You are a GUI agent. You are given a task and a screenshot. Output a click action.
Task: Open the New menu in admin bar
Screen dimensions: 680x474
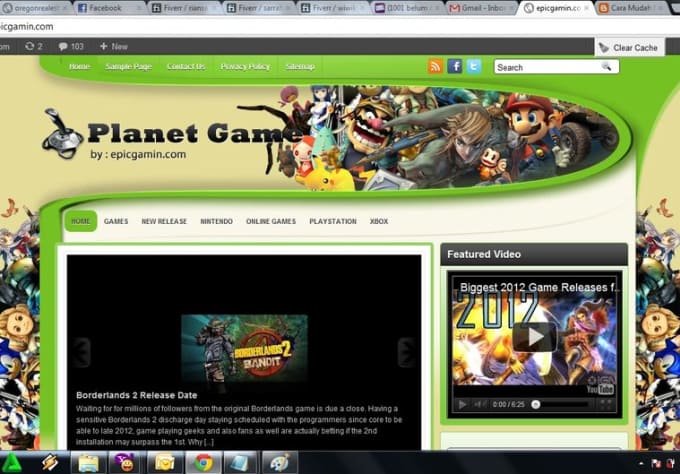click(114, 46)
